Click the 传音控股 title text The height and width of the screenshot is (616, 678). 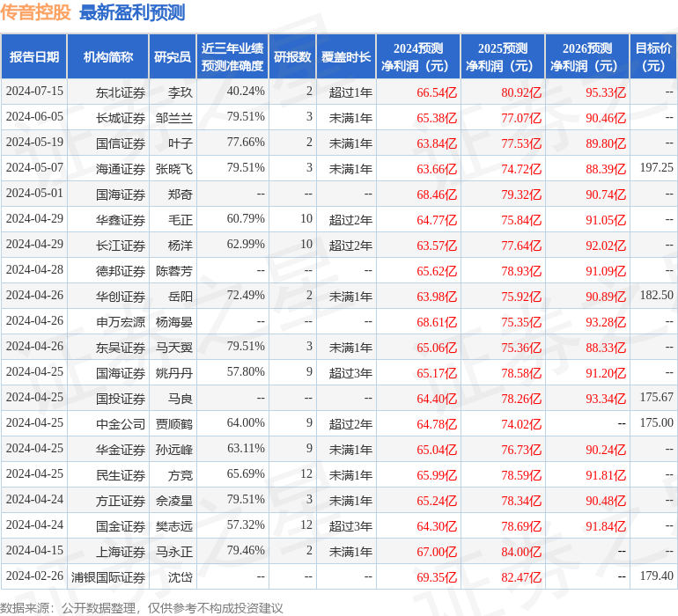[x=35, y=12]
